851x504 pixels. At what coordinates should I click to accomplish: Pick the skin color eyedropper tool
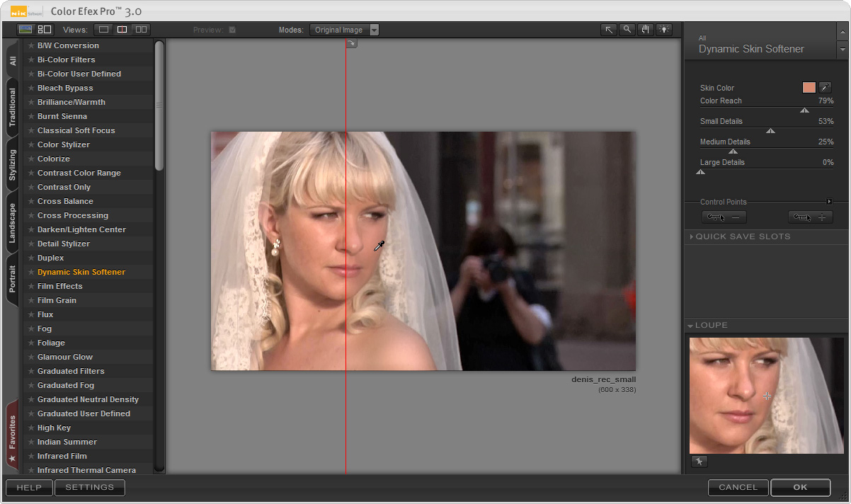tap(825, 88)
